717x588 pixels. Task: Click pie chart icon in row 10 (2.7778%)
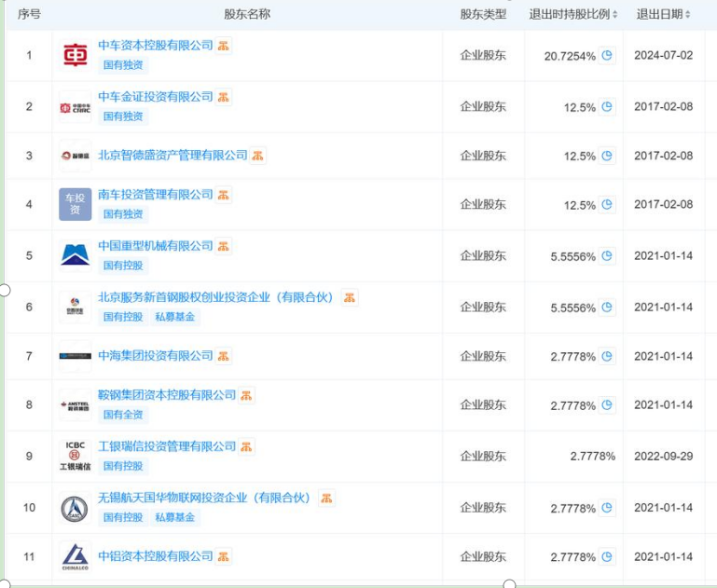pos(607,508)
